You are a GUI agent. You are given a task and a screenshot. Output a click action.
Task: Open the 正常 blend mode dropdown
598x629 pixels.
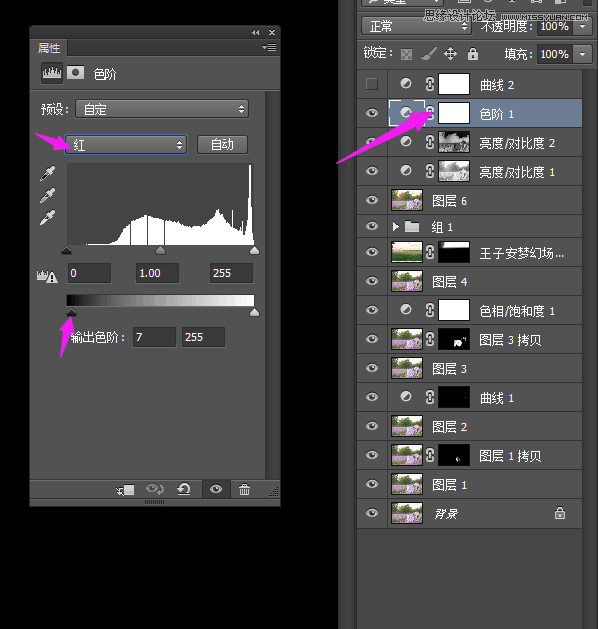coord(416,26)
